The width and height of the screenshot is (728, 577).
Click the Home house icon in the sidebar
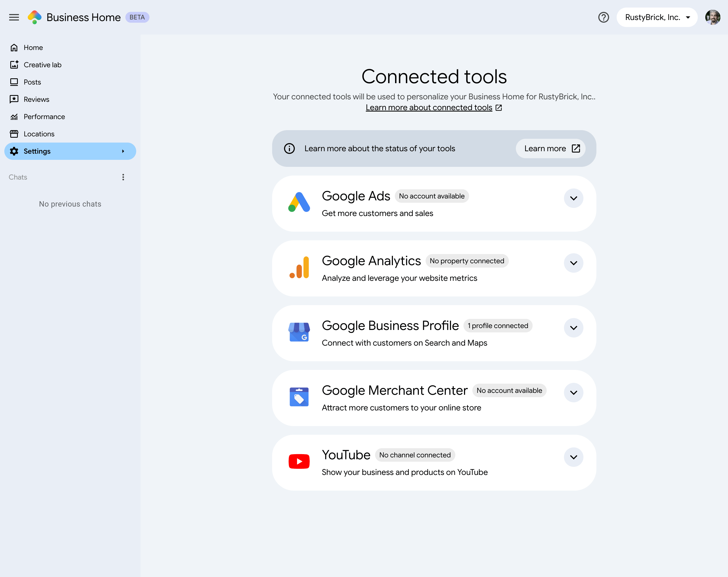[14, 48]
